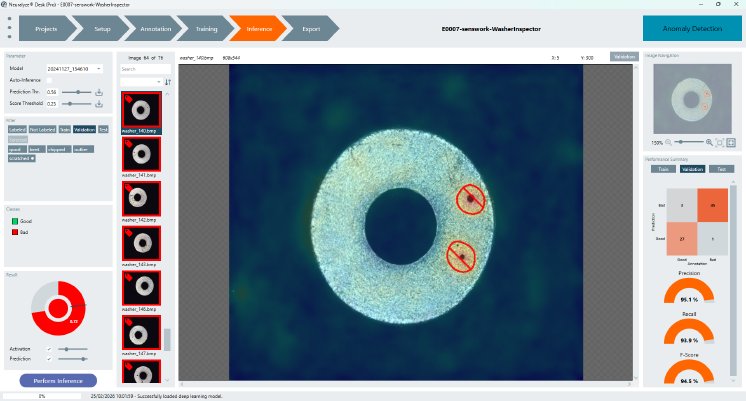Click the tag icon on washer_142.bmp thumbnail
Image resolution: width=746 pixels, height=401 pixels.
pos(128,188)
